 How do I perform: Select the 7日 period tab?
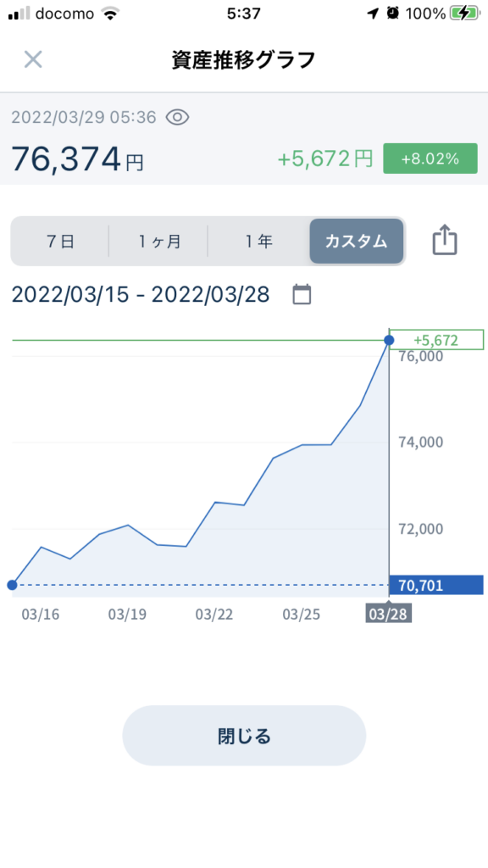pyautogui.click(x=60, y=242)
